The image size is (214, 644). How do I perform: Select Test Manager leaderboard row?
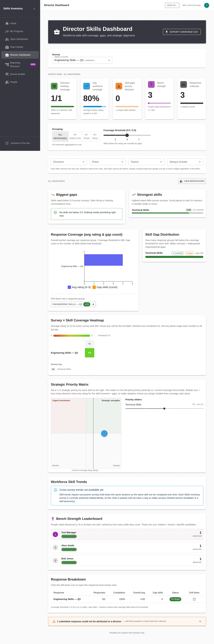(127, 534)
